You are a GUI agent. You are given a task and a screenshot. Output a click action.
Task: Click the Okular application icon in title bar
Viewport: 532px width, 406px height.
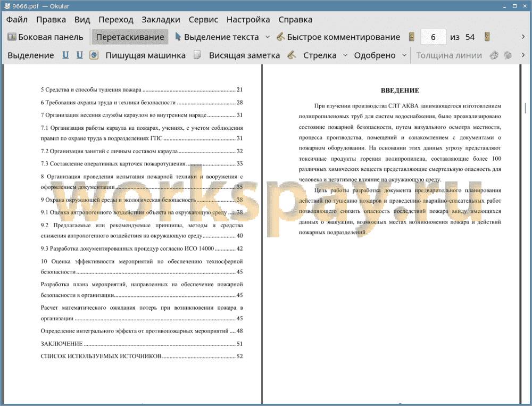click(7, 6)
